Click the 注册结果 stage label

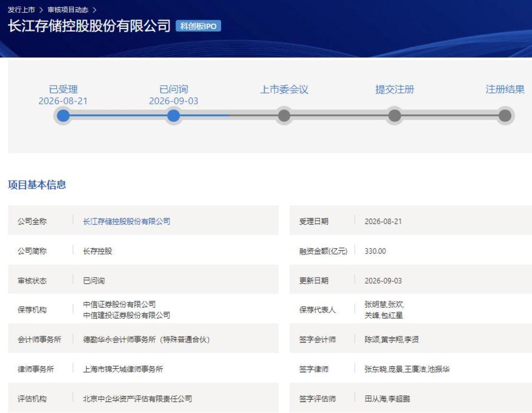505,89
